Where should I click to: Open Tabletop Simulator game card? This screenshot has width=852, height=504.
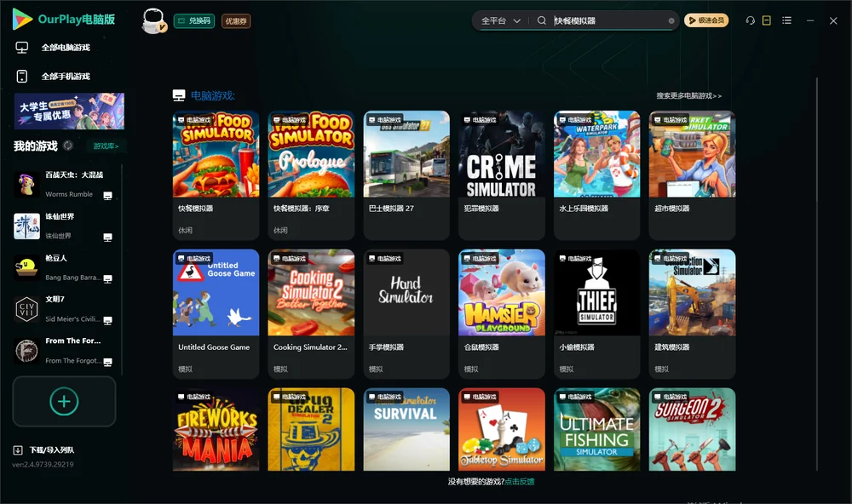point(502,429)
